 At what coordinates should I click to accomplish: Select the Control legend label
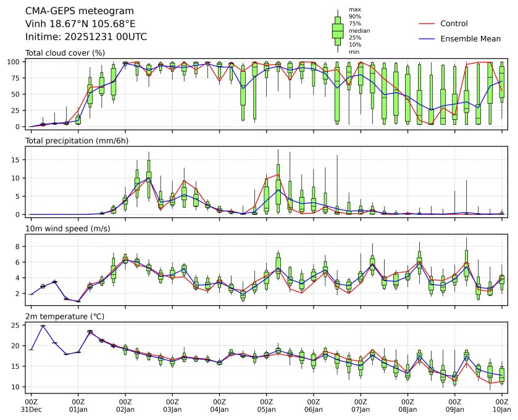coord(454,23)
